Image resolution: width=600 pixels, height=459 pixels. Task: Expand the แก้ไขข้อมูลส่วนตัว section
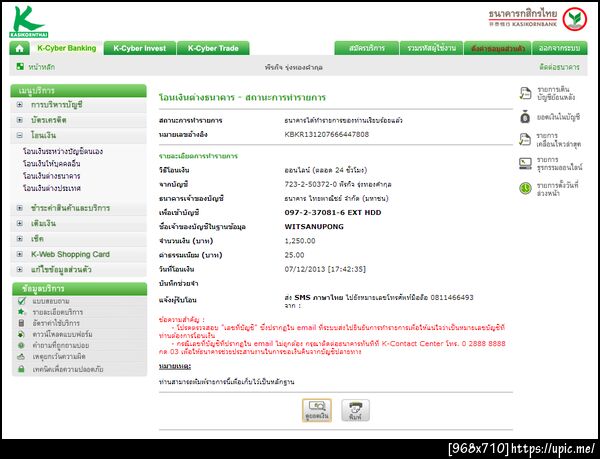pyautogui.click(x=20, y=270)
